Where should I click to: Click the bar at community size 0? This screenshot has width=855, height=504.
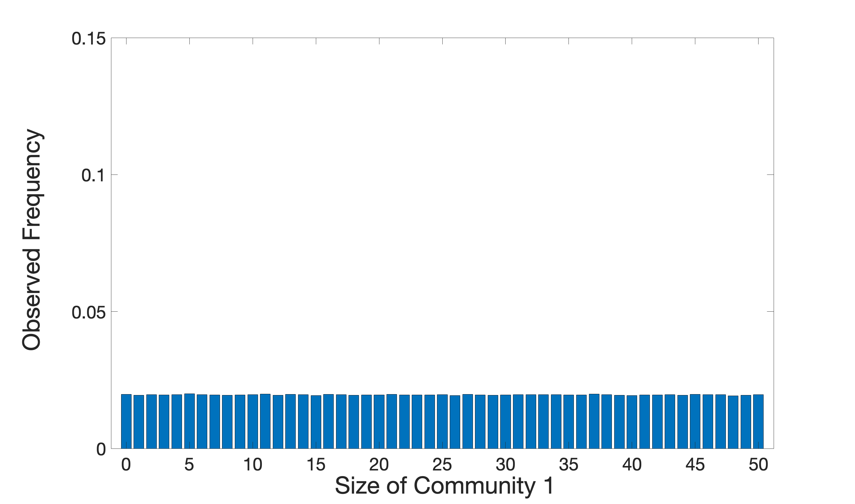[126, 421]
